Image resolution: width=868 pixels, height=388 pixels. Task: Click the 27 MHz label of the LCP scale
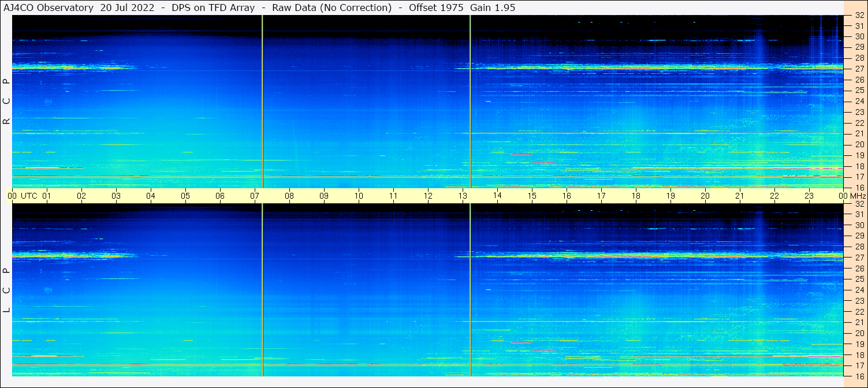859,258
